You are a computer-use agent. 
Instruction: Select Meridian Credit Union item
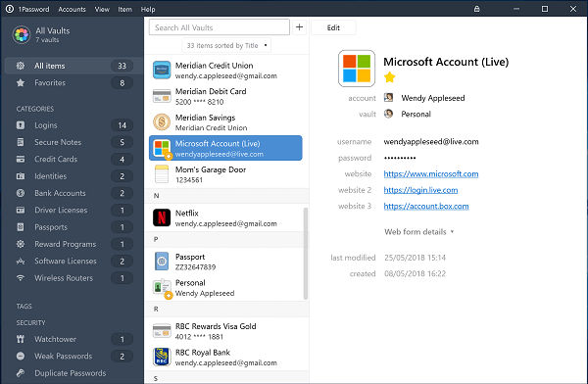pos(225,71)
